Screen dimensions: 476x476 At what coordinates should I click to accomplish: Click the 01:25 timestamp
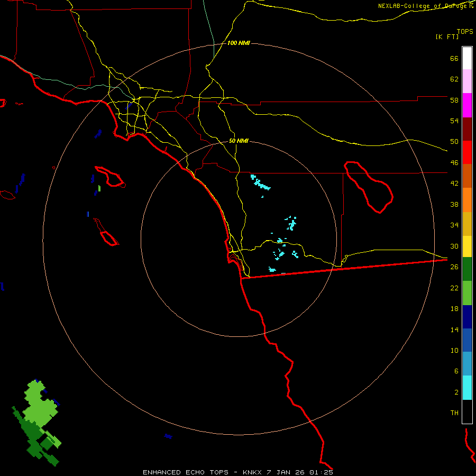pos(321,472)
